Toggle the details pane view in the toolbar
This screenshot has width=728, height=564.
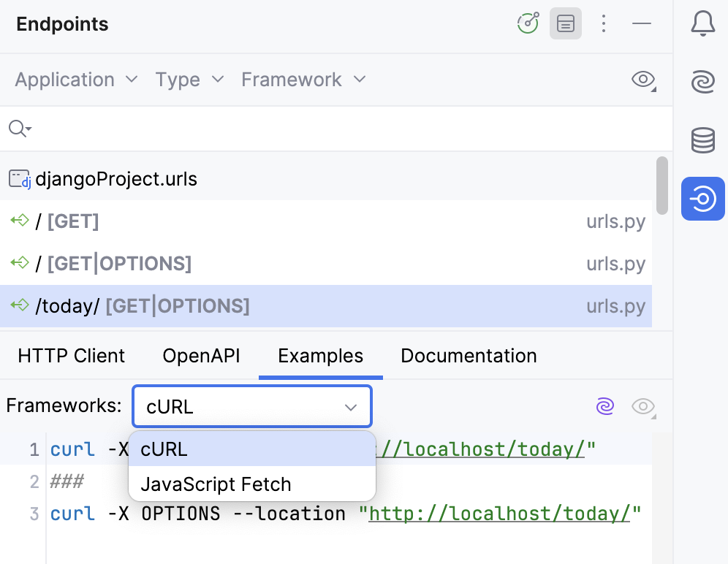tap(565, 23)
